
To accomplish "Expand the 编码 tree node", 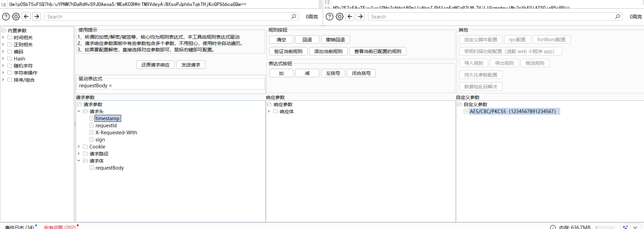I will coord(3,51).
